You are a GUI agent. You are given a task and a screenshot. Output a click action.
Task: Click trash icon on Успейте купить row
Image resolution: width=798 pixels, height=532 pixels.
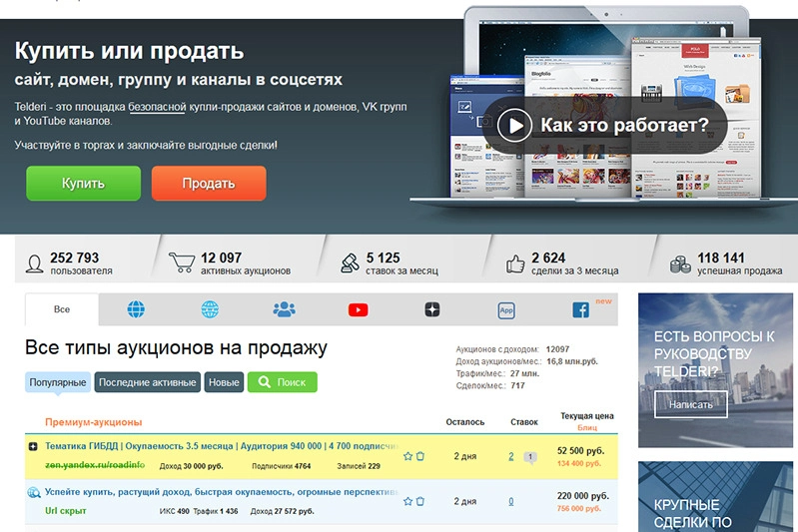coord(420,501)
